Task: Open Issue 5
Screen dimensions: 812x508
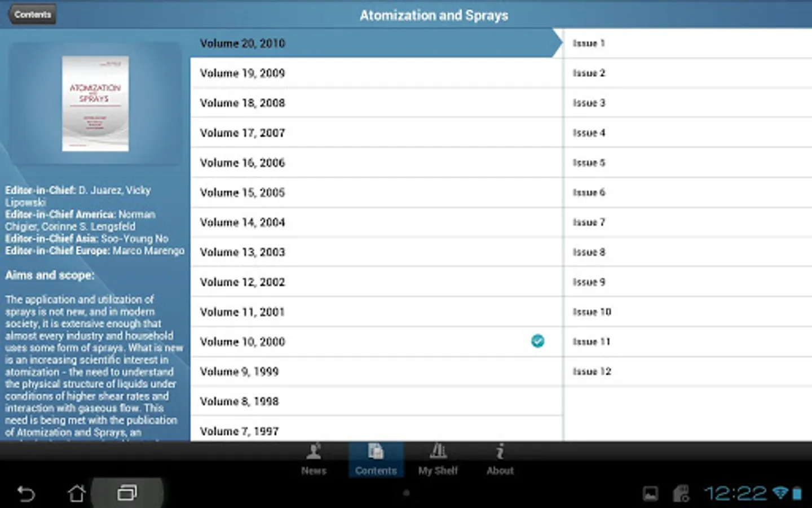Action: pos(688,163)
